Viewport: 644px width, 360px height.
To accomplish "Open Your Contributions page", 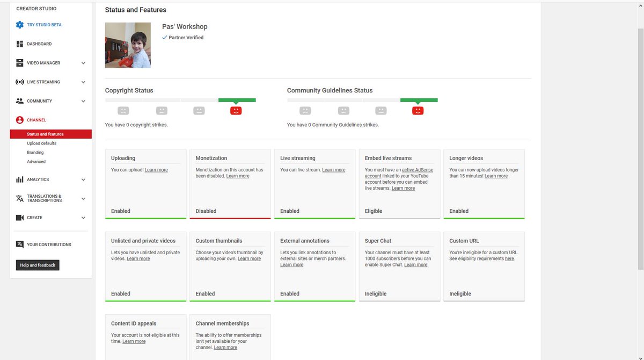I will (49, 244).
